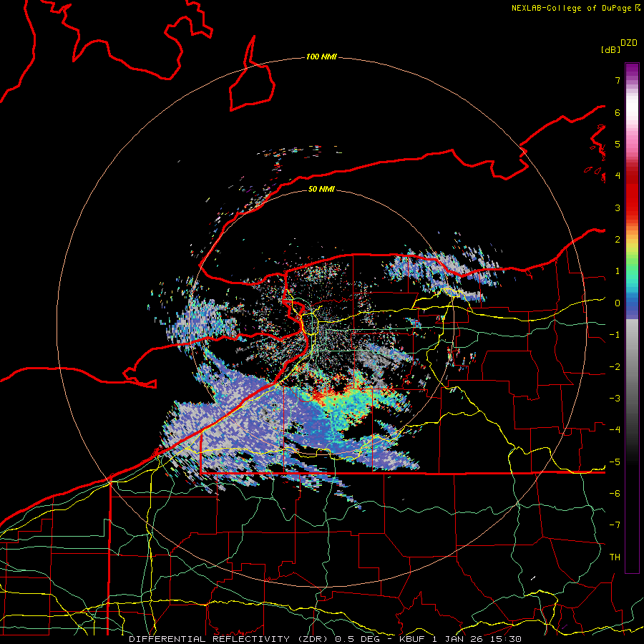
Task: Click the 0.5 DEG elevation text
Action: point(358,639)
